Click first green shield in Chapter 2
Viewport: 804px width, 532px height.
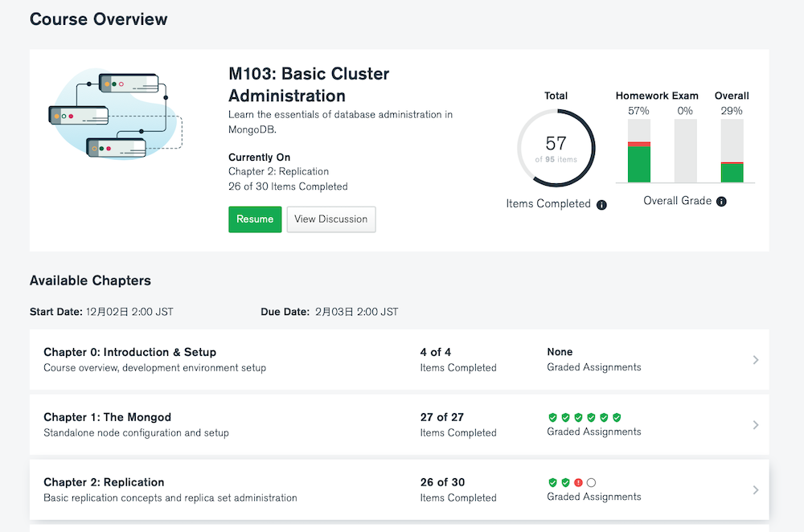pyautogui.click(x=553, y=482)
